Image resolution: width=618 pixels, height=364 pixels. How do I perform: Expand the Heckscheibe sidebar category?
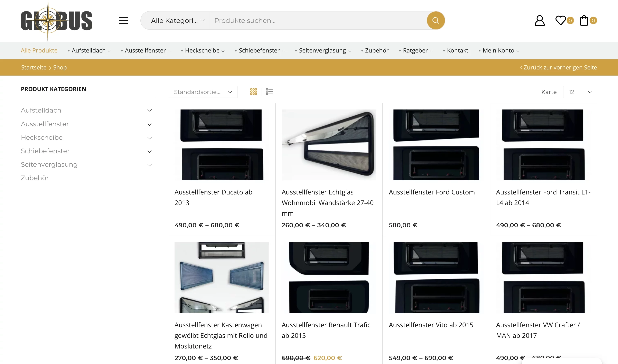(149, 138)
